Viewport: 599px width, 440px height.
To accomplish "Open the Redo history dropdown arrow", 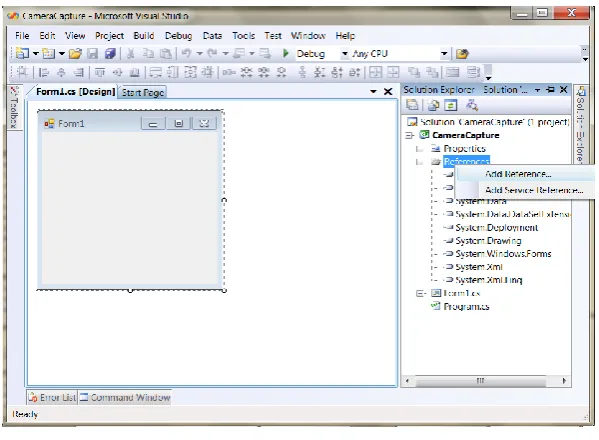I will coord(225,53).
